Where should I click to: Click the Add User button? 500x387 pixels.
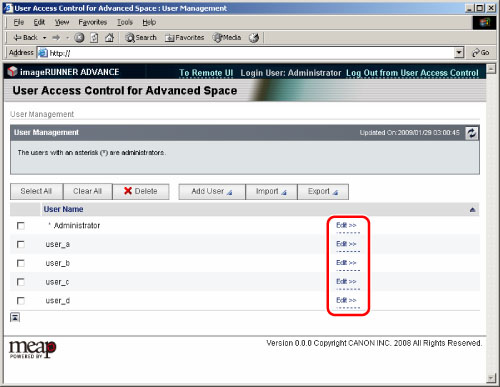[212, 192]
